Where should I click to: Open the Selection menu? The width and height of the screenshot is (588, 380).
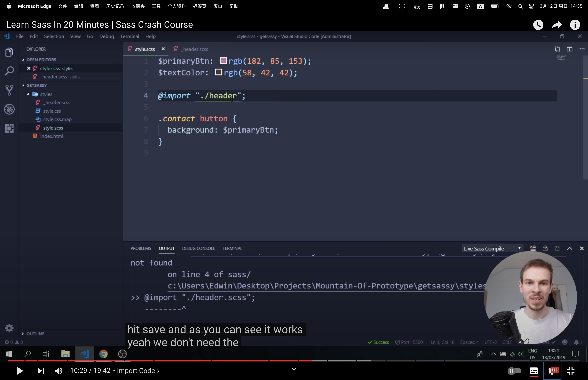pos(54,37)
